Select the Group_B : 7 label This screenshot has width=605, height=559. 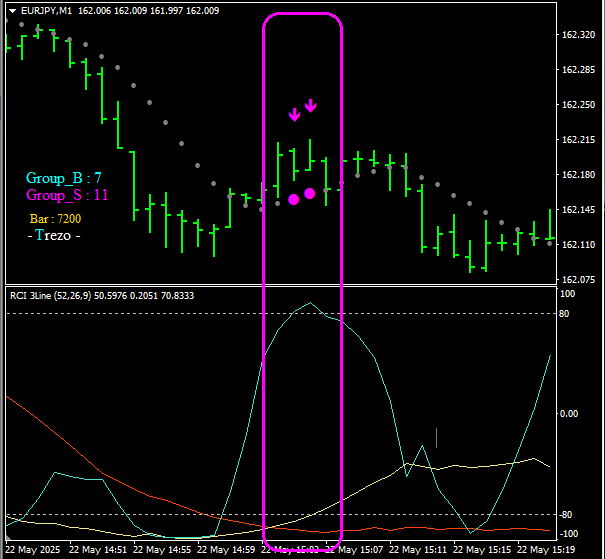coord(64,178)
